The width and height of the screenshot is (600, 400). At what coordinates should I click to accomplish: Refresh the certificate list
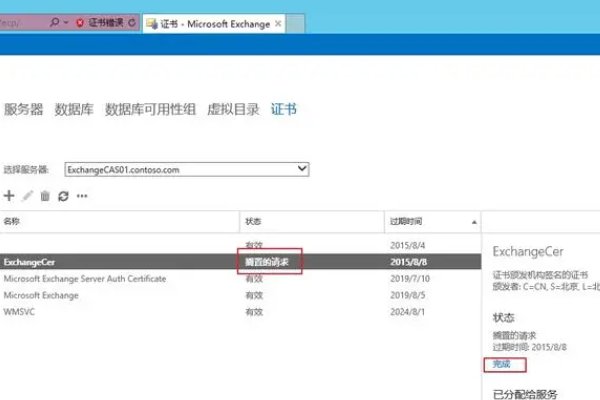tap(63, 196)
